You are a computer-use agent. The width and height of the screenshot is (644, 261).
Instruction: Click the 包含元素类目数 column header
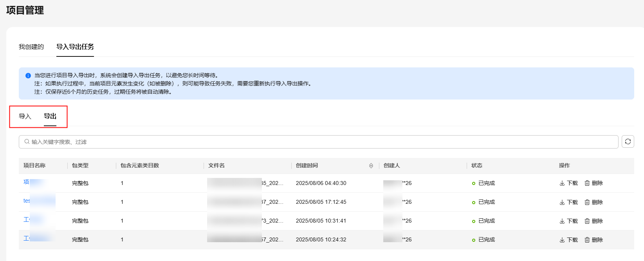point(140,165)
